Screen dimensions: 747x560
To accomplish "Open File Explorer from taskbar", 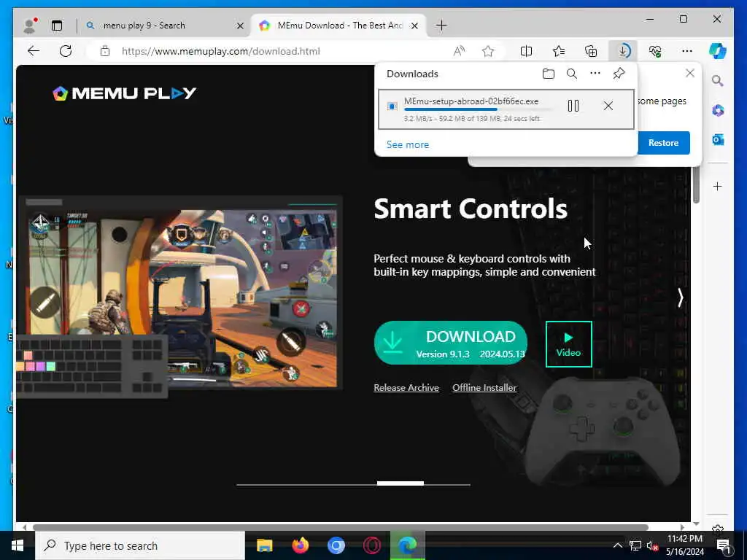I will (264, 545).
